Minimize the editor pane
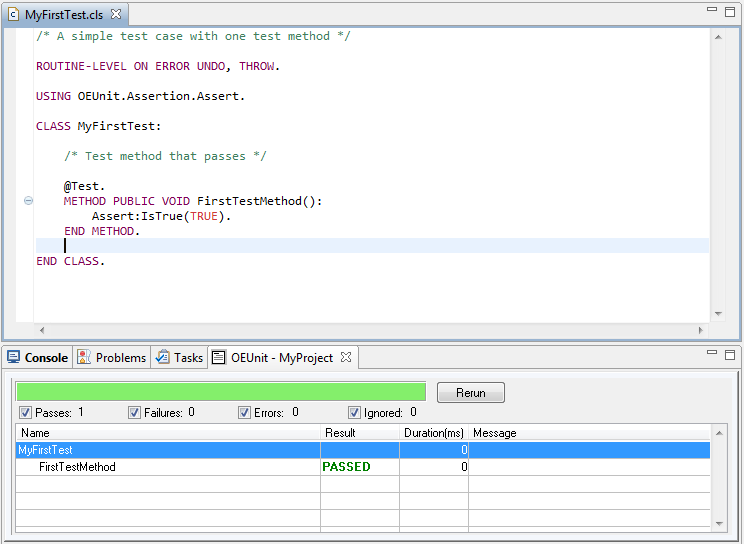Screen dimensions: 744x544 pos(712,9)
